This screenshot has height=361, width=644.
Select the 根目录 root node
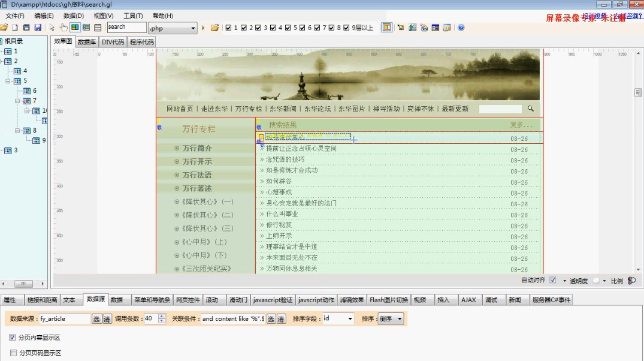tap(14, 41)
